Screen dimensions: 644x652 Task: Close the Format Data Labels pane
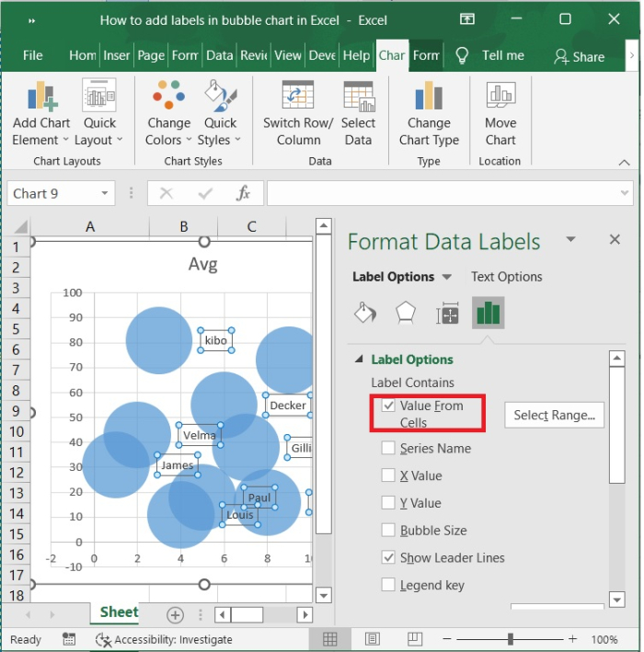615,239
